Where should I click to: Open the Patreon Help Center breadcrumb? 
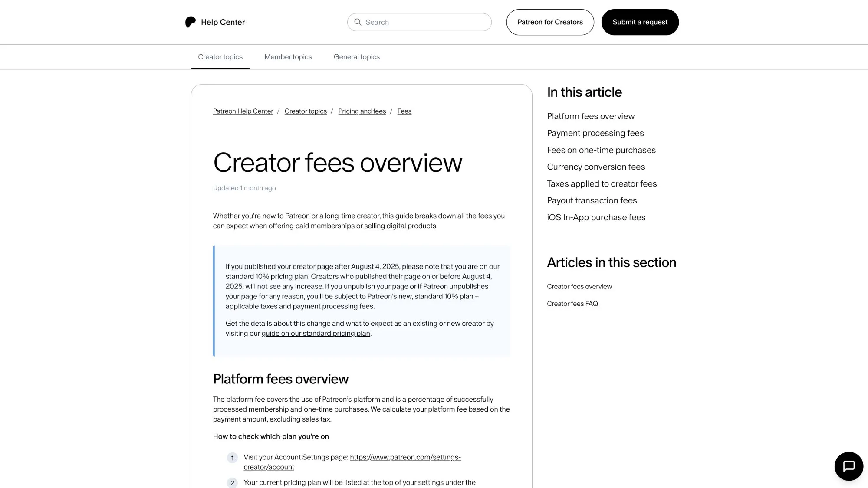tap(243, 111)
